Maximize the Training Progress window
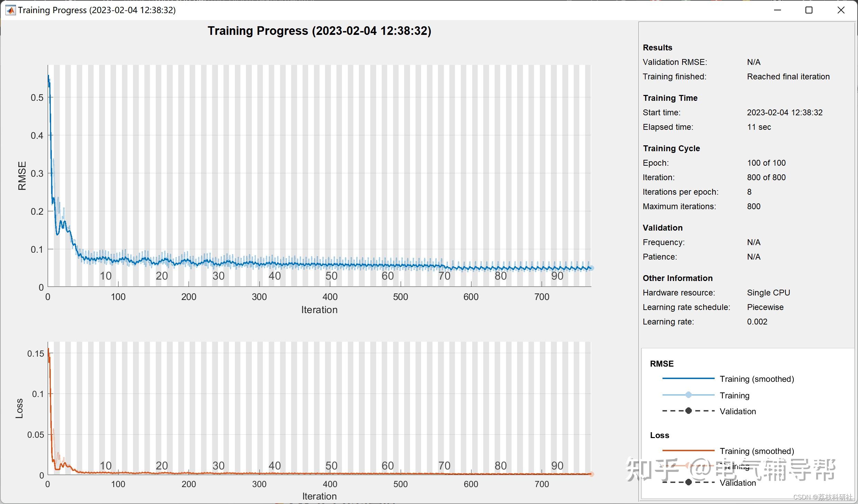The image size is (858, 504). coord(809,10)
